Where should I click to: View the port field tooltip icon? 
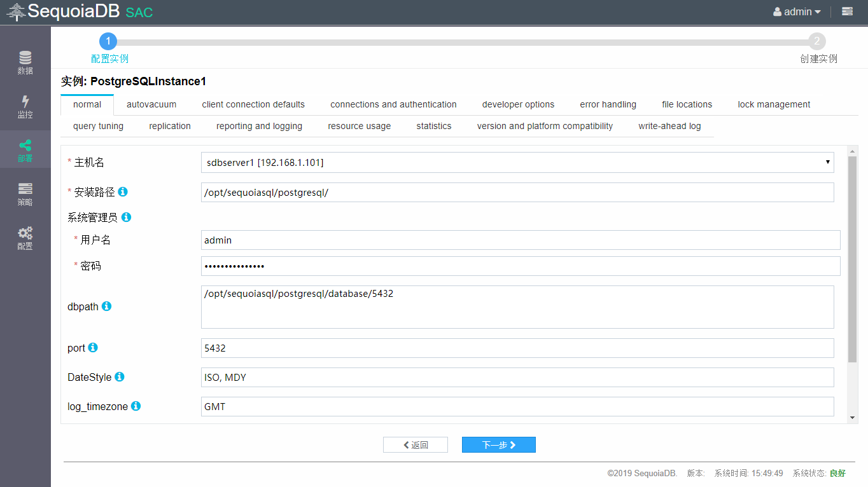tap(92, 348)
